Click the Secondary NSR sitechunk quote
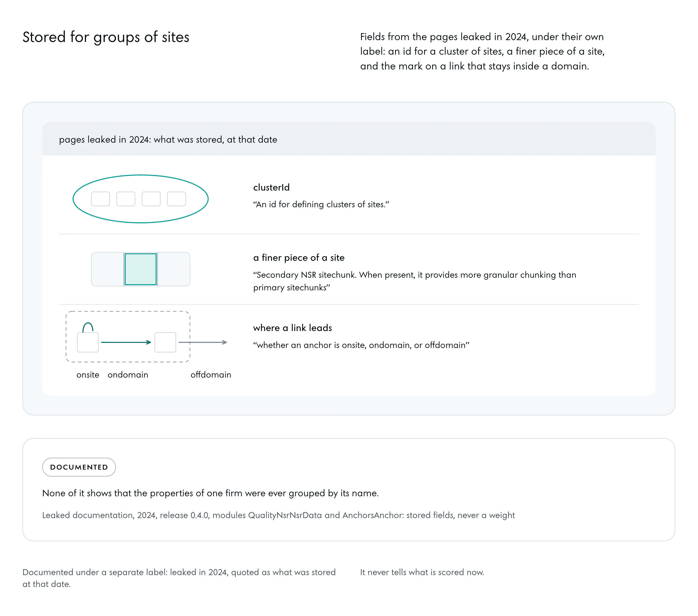698x616 pixels. coord(414,281)
